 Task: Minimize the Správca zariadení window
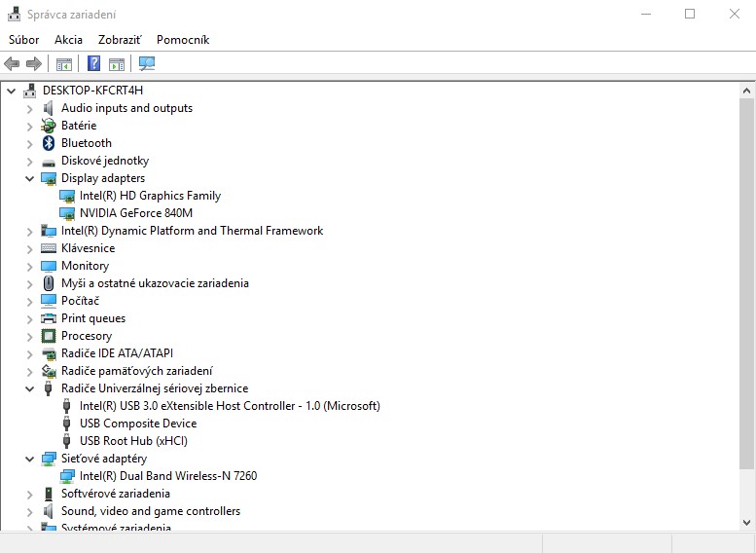point(646,14)
